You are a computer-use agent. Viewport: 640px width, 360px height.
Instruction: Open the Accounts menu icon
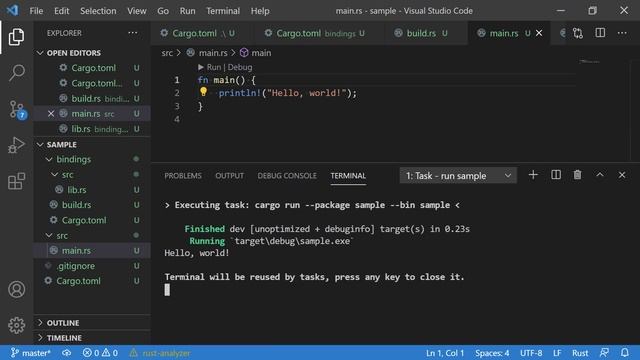click(16, 289)
